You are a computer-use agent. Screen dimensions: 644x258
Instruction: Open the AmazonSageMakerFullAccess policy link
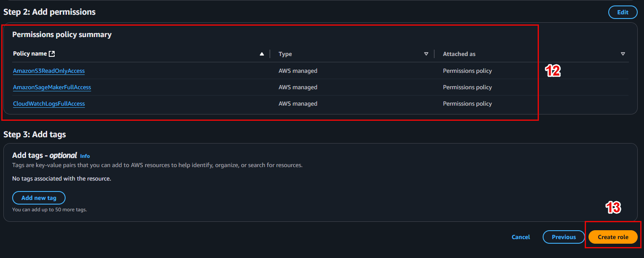52,87
